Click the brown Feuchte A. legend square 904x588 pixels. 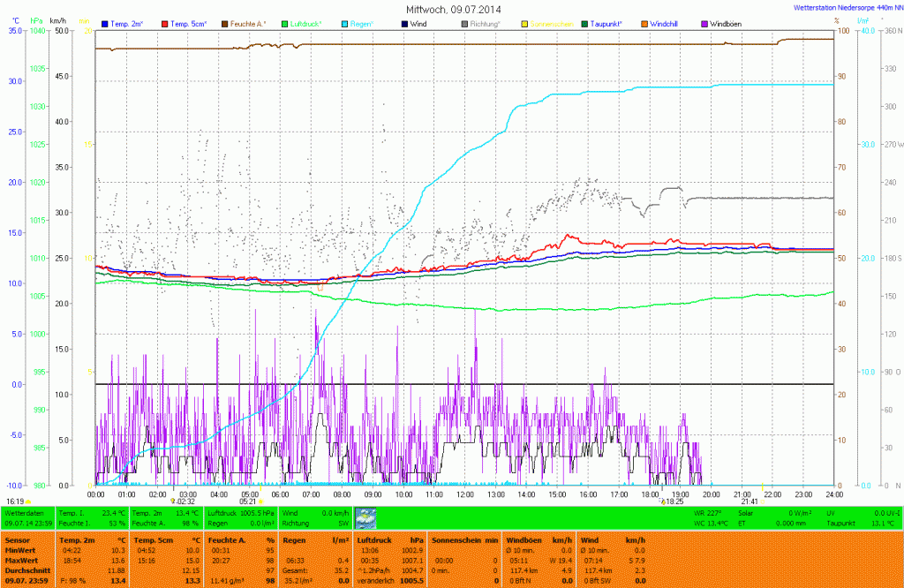click(224, 23)
